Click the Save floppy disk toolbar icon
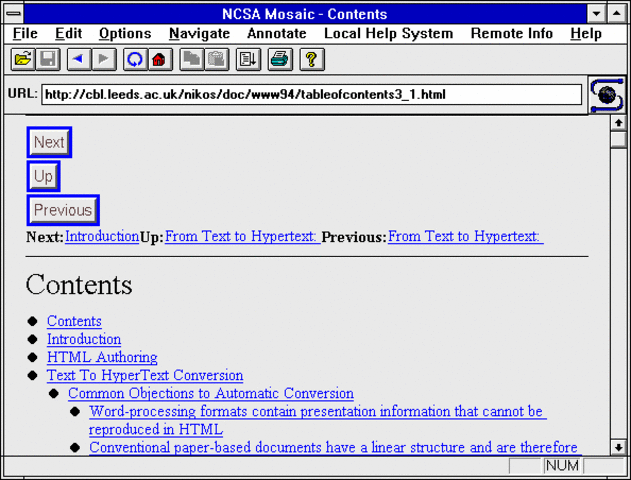 coord(48,60)
